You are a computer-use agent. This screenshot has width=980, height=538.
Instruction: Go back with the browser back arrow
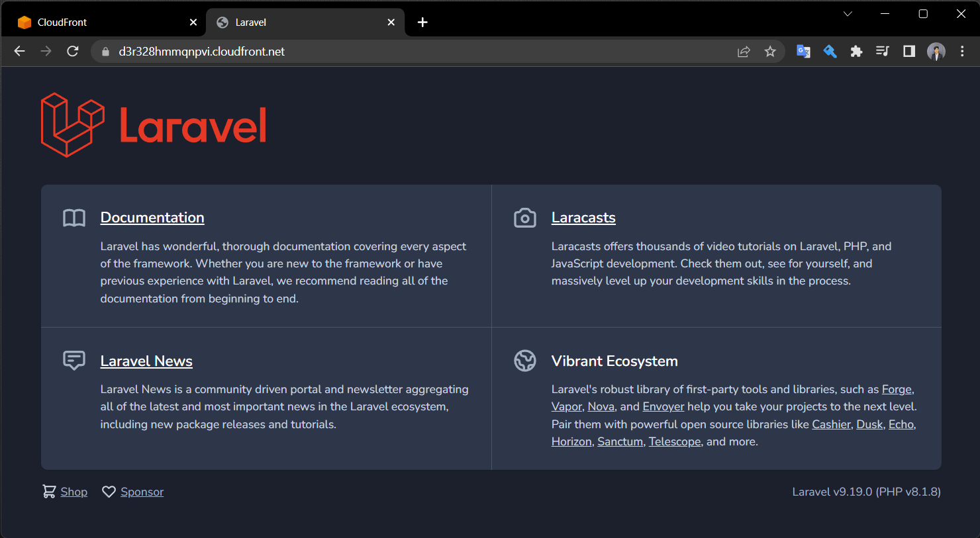pyautogui.click(x=19, y=52)
